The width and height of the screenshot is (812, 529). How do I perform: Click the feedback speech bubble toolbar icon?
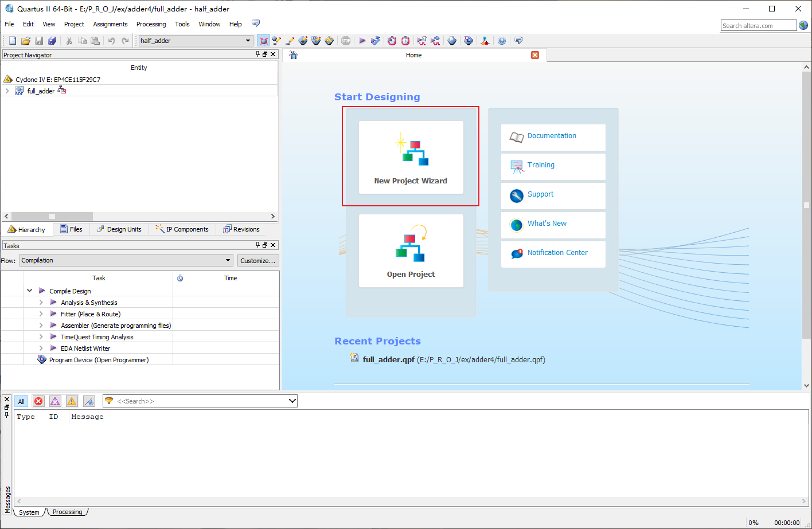pyautogui.click(x=518, y=41)
